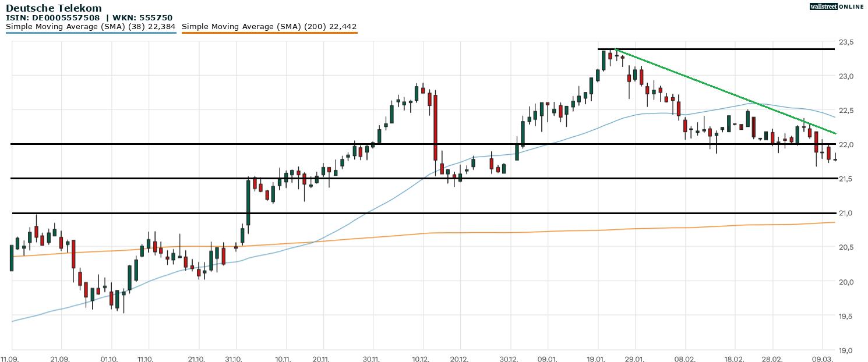Click the 21,0 price label on the y-axis
This screenshot has height=362, width=868.
coord(846,213)
